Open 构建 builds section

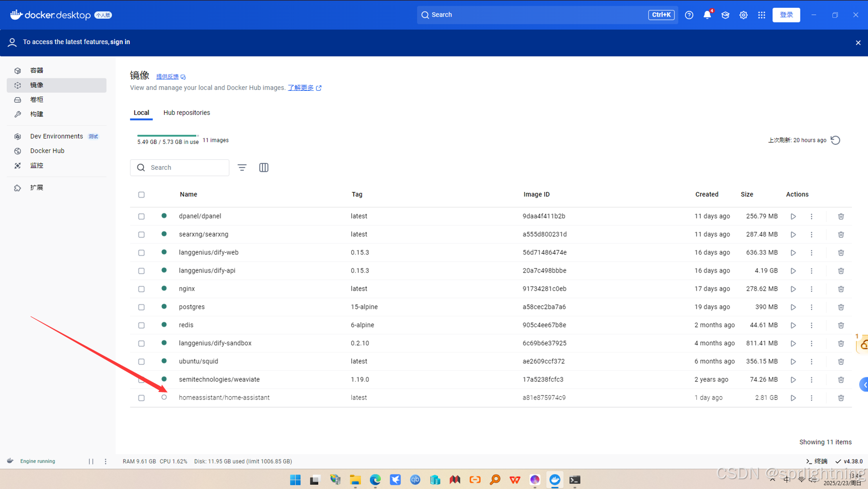pos(57,114)
